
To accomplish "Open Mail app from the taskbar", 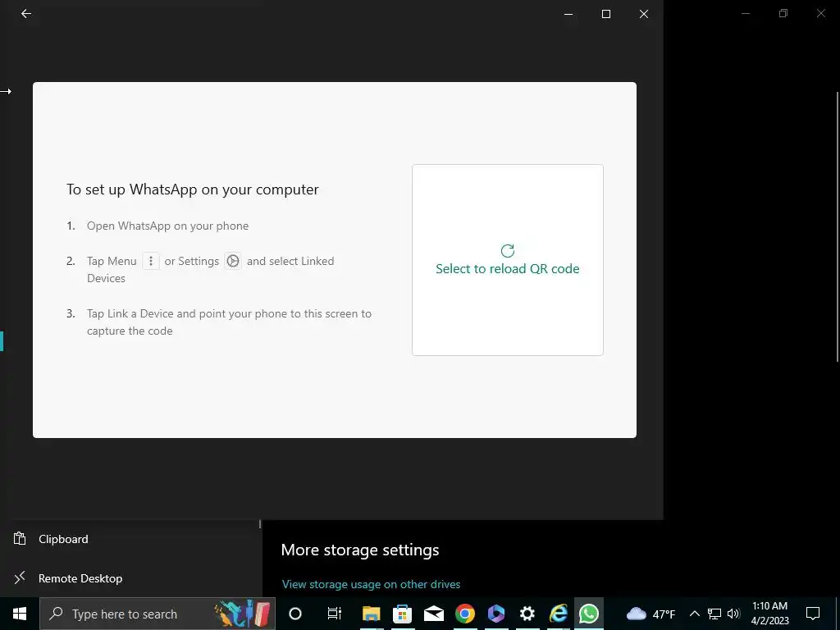I will click(433, 614).
